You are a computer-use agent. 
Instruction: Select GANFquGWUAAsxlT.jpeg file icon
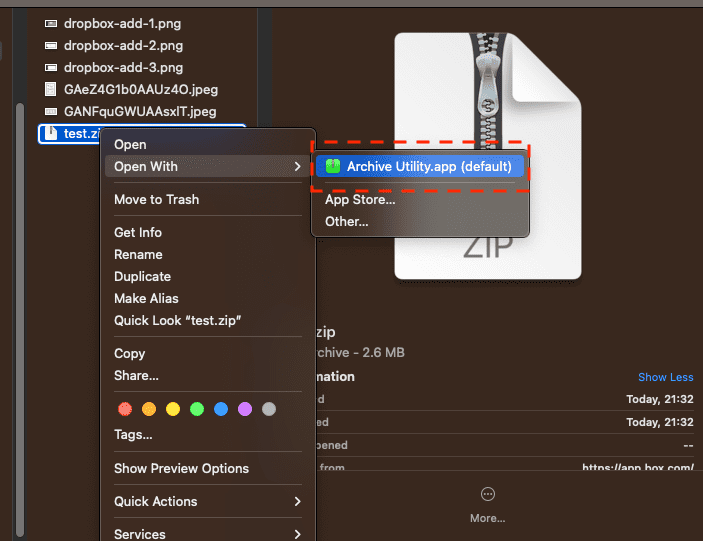tap(51, 111)
